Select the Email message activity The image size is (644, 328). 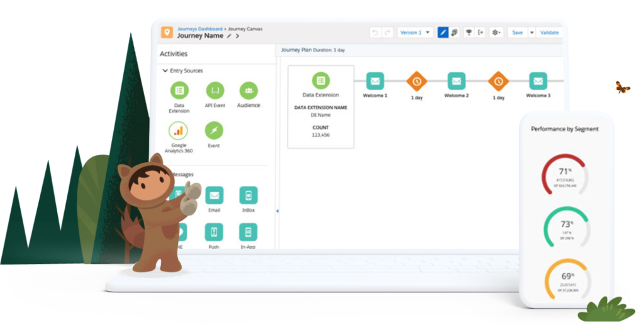214,195
